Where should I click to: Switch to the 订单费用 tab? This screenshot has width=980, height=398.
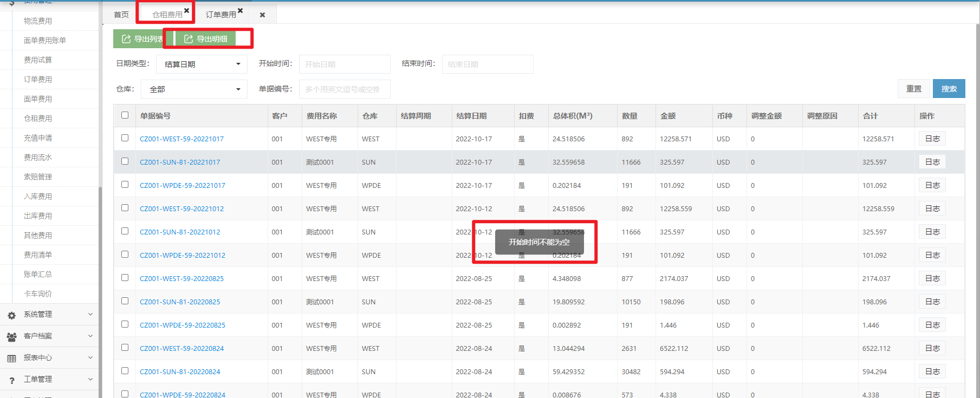220,15
